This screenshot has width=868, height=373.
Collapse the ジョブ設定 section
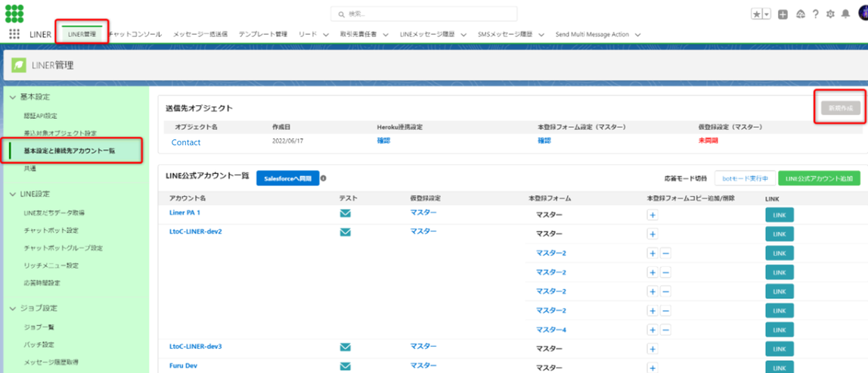pos(13,308)
